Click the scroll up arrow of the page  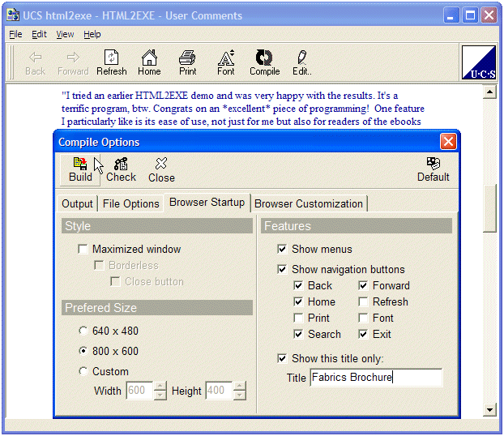(x=489, y=92)
